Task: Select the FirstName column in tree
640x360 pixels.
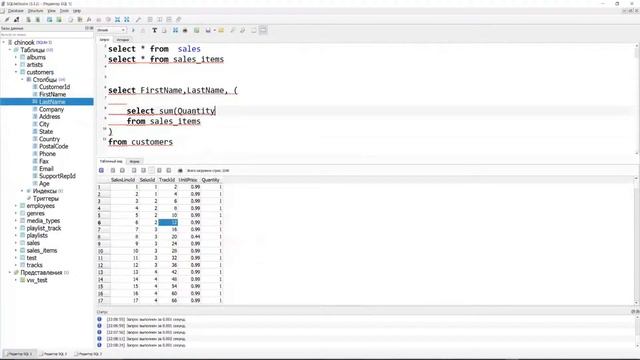Action: point(52,94)
